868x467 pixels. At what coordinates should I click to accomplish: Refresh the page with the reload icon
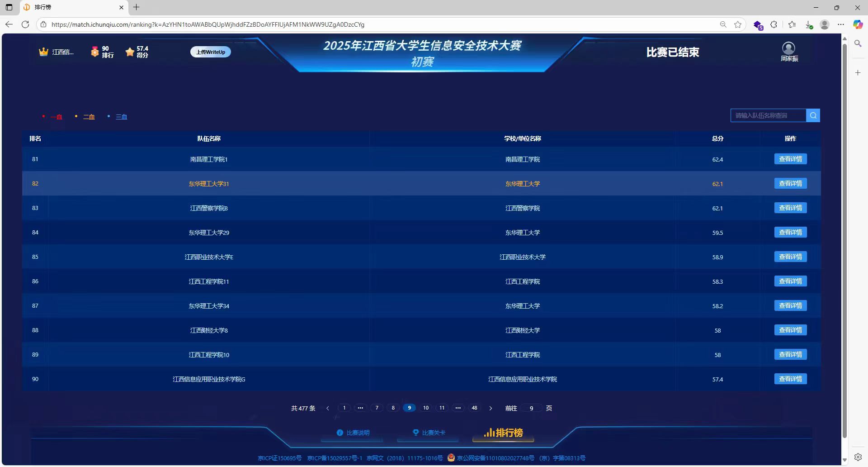tap(25, 24)
